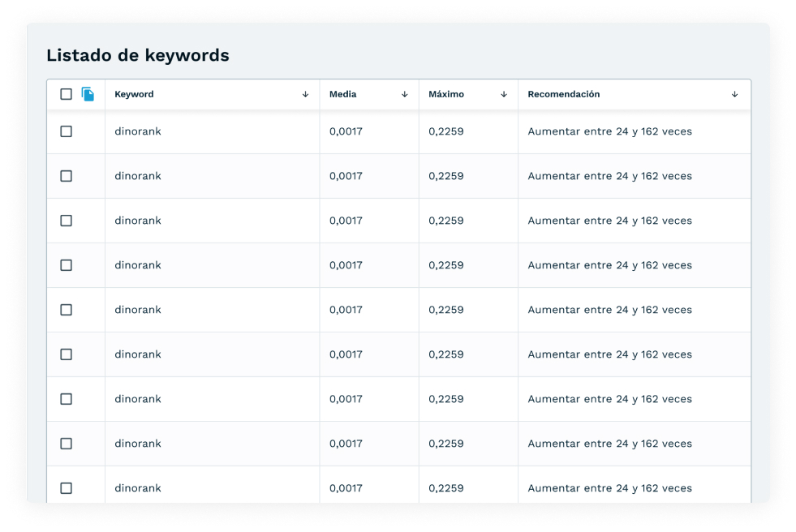Click the eighth row's Aumentar recommendation text
This screenshot has height=532, width=796.
(609, 444)
